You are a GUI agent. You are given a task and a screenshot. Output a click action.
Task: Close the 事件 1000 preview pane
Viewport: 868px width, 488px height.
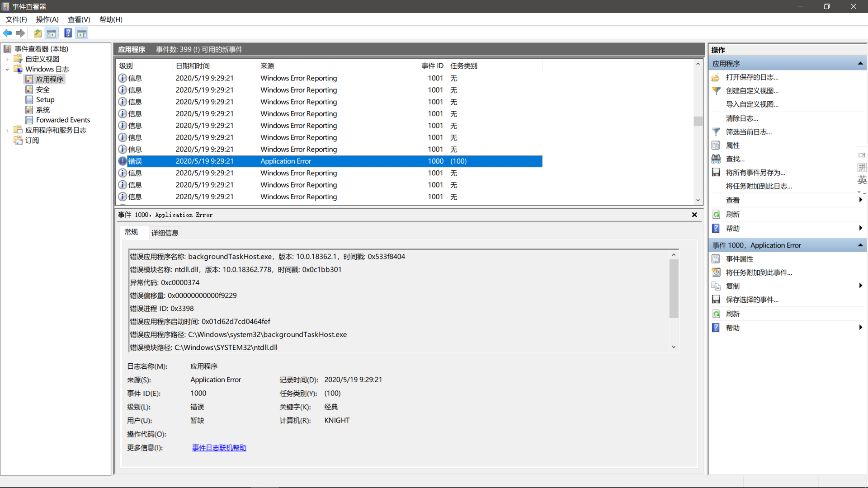(x=694, y=215)
